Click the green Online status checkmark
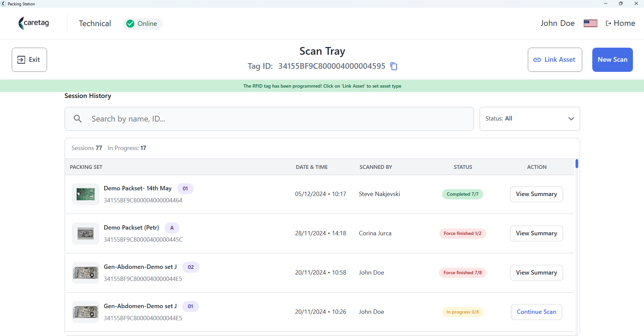This screenshot has width=644, height=336. 130,23
